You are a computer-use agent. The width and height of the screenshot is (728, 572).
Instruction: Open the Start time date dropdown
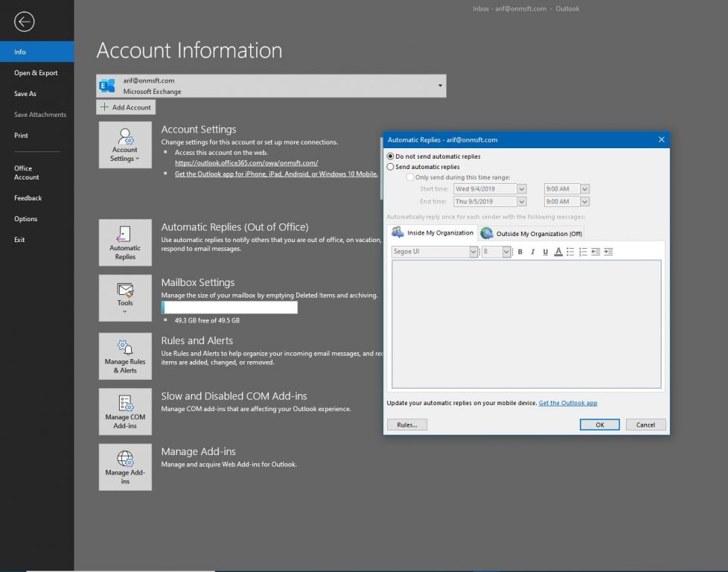point(521,188)
